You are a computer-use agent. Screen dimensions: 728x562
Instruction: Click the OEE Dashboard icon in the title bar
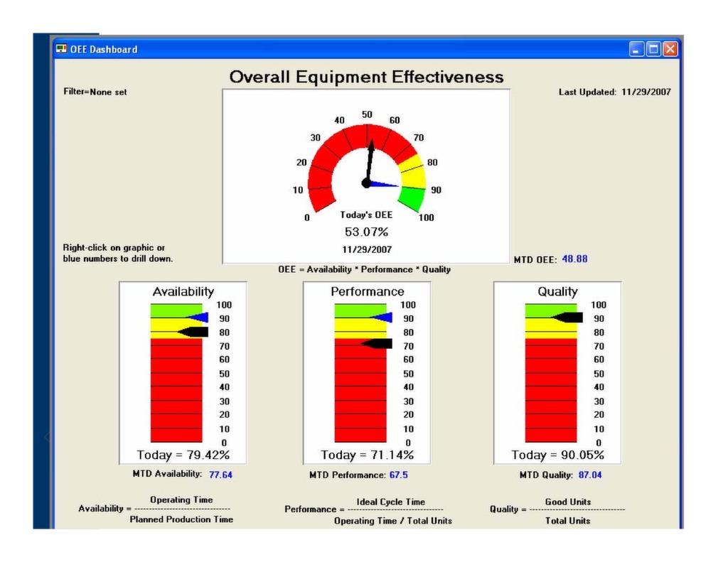(60, 49)
